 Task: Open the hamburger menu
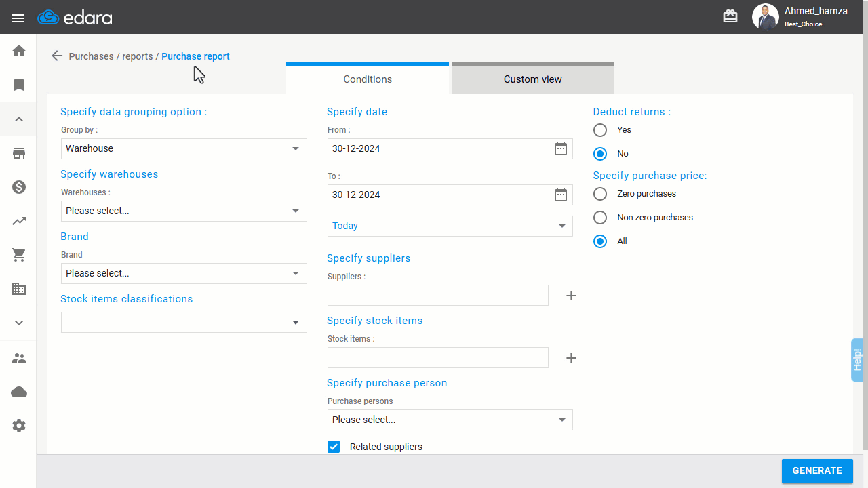click(x=18, y=18)
